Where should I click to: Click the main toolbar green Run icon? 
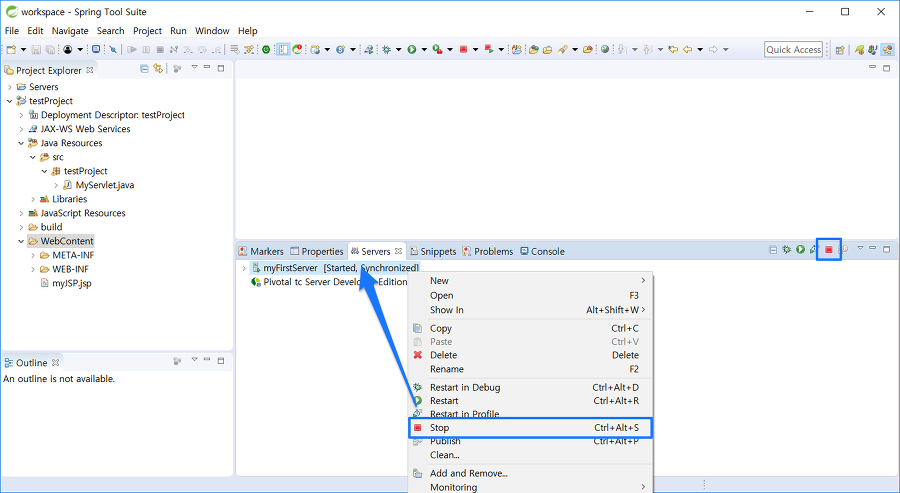click(x=412, y=49)
